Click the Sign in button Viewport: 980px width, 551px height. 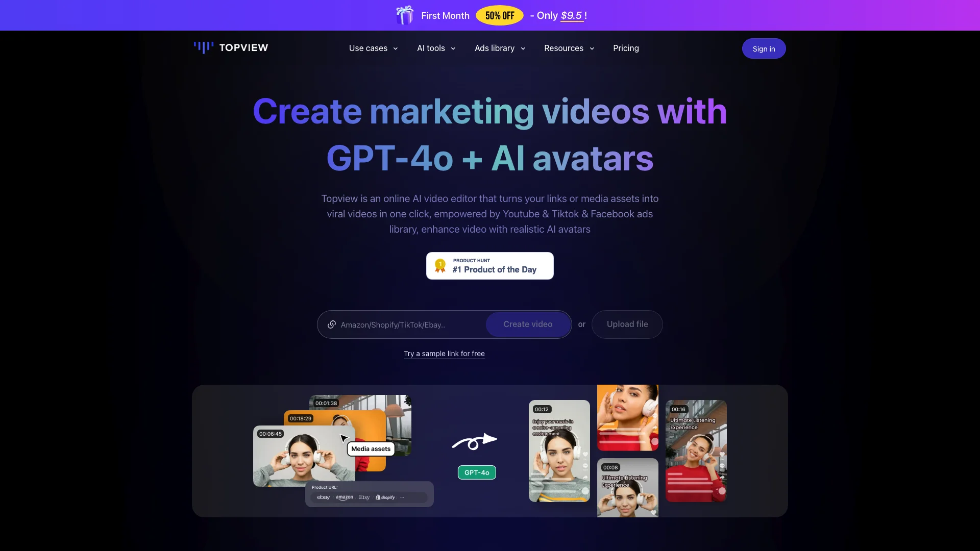(x=763, y=48)
